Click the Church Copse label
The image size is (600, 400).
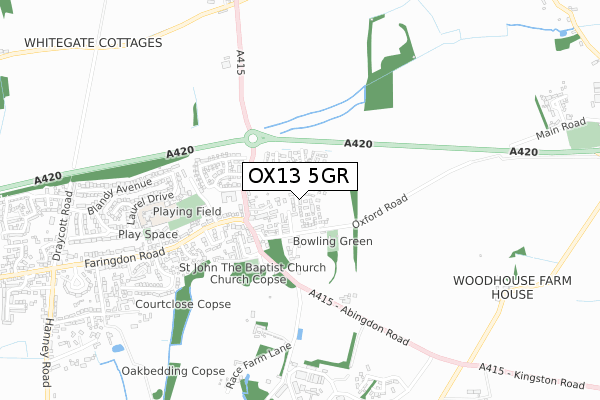click(x=248, y=279)
